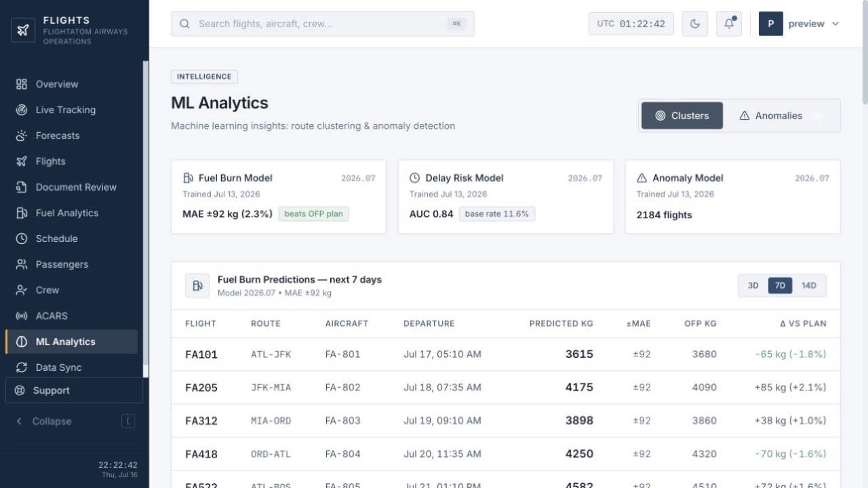Switch to the Clusters tab
868x488 pixels.
pyautogui.click(x=682, y=116)
